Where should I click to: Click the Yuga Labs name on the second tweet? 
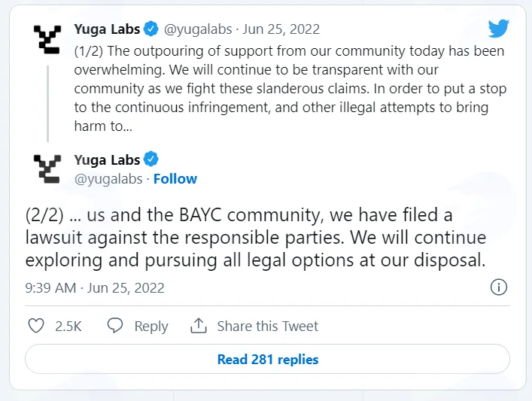pyautogui.click(x=107, y=159)
